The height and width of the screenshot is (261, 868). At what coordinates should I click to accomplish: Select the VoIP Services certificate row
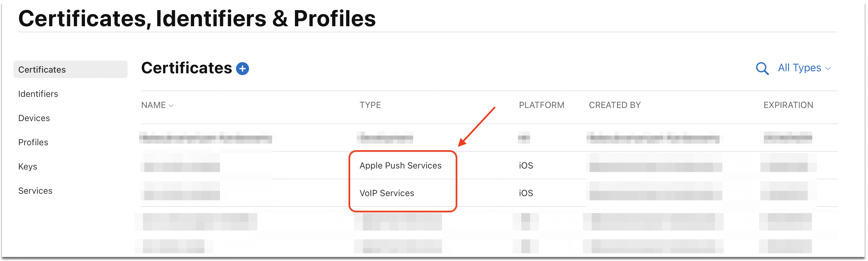(x=387, y=193)
